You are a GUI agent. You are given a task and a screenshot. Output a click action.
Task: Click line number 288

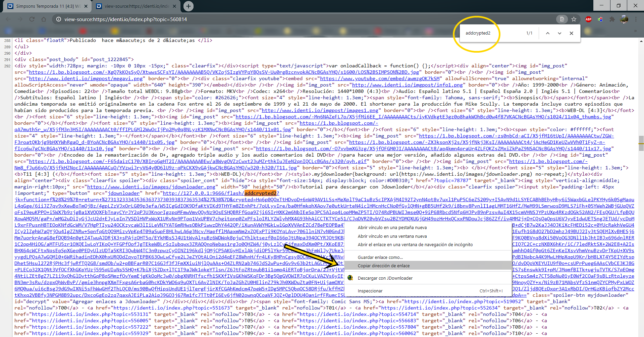coord(7,40)
